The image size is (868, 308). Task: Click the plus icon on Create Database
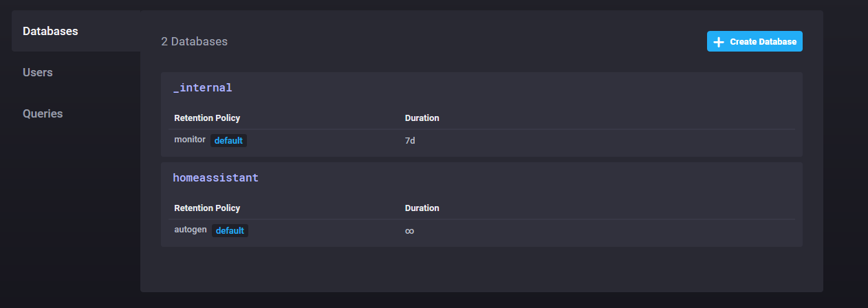click(x=719, y=42)
